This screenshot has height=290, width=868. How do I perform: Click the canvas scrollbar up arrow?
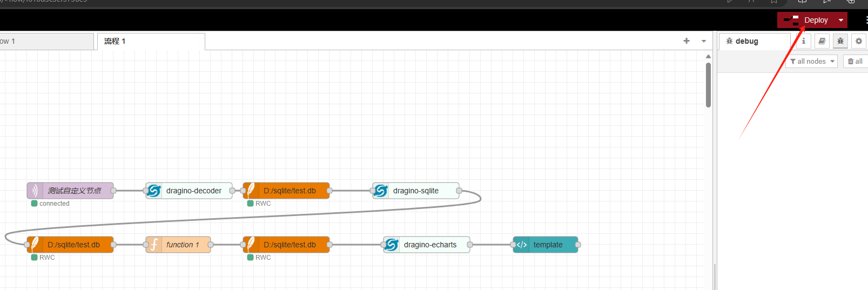(x=708, y=56)
